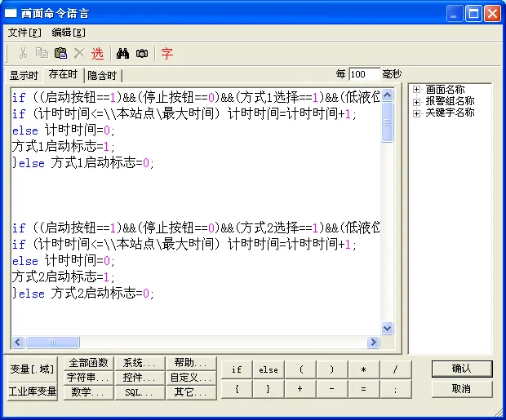
Task: Insert multiply * operator button
Action: tap(364, 369)
